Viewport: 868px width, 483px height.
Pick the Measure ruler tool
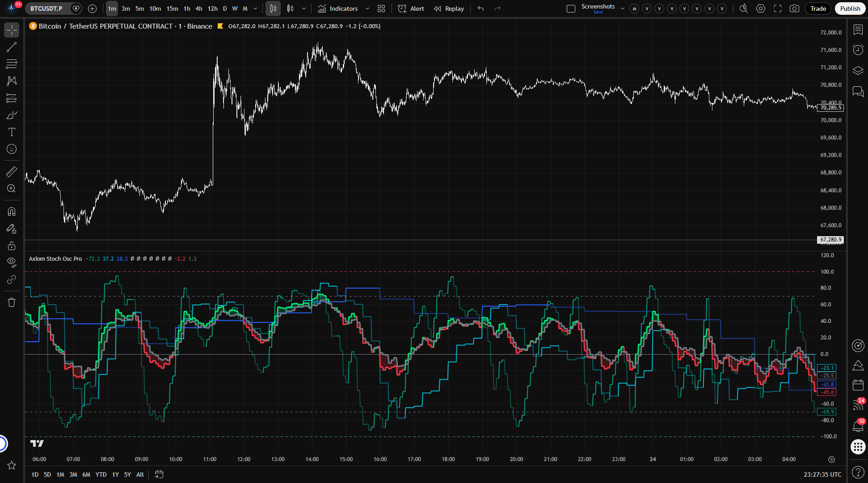pos(12,171)
